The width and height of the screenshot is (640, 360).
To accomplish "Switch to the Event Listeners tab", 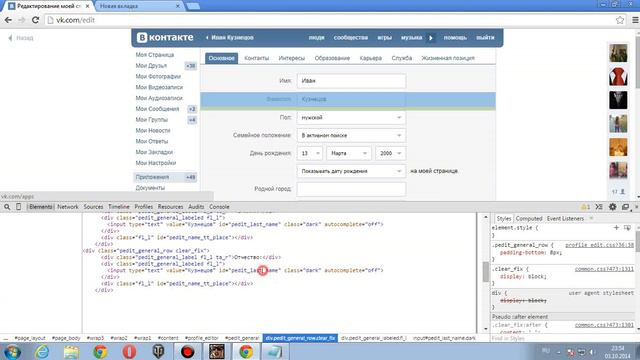I will point(565,219).
